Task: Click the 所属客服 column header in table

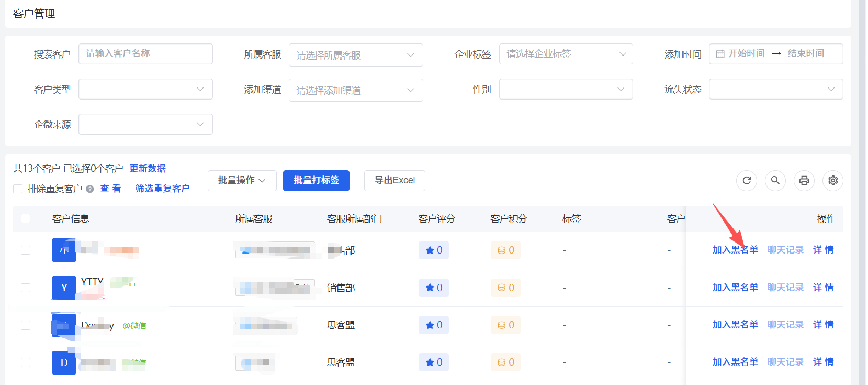Action: pos(254,219)
